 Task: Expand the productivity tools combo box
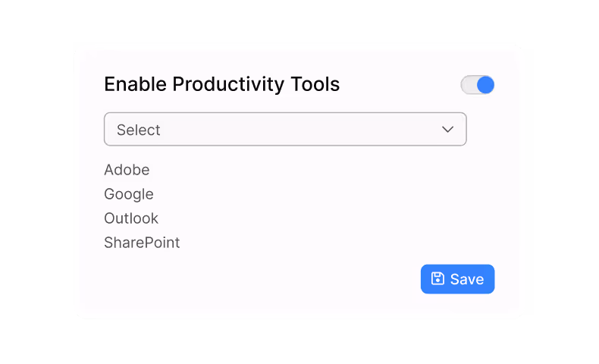tap(285, 129)
